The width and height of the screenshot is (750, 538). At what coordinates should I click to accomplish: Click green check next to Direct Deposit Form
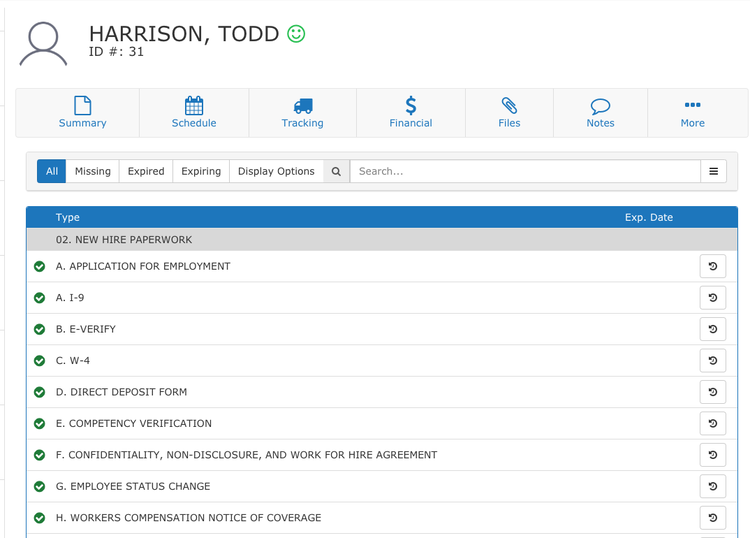[40, 392]
